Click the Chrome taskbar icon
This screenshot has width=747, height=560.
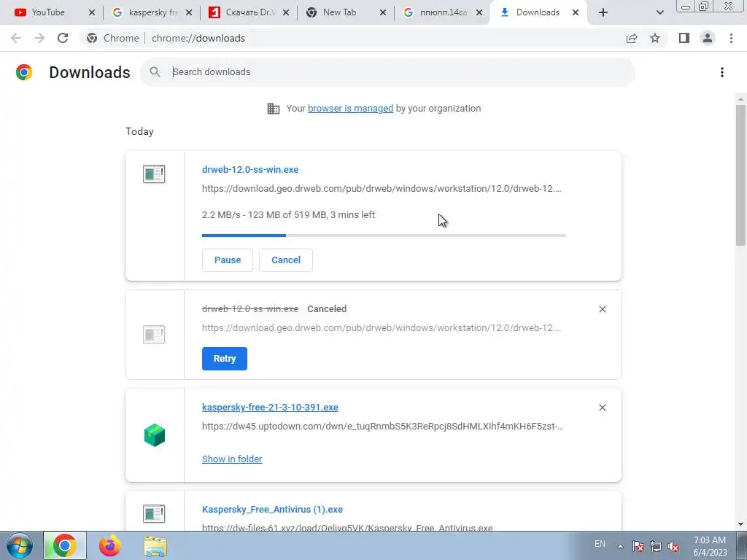click(65, 545)
